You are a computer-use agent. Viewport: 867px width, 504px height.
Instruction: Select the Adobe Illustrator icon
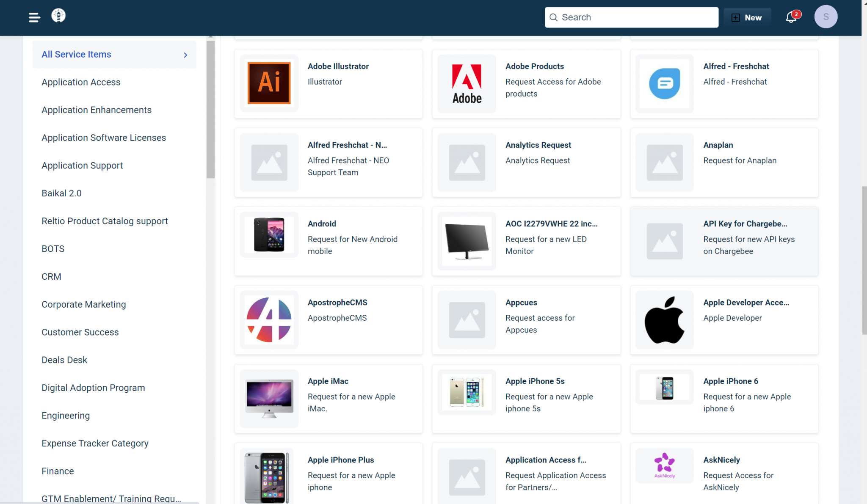(268, 83)
